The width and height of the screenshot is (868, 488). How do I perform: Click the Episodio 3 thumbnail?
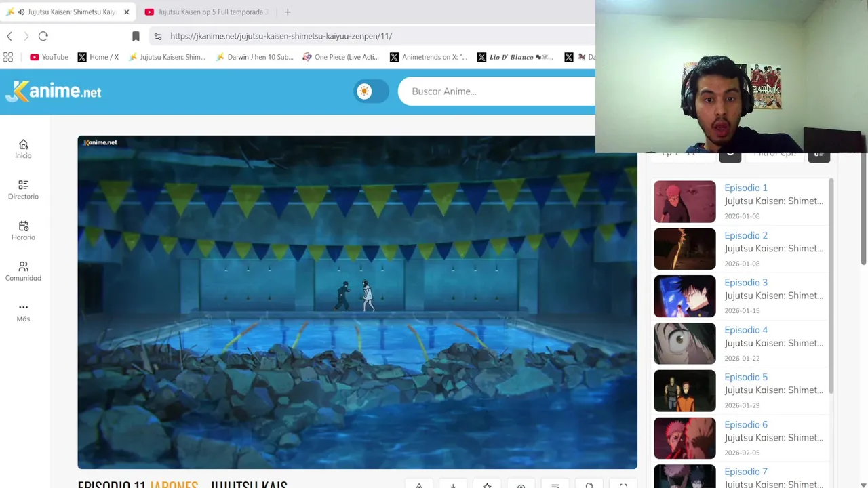(684, 296)
